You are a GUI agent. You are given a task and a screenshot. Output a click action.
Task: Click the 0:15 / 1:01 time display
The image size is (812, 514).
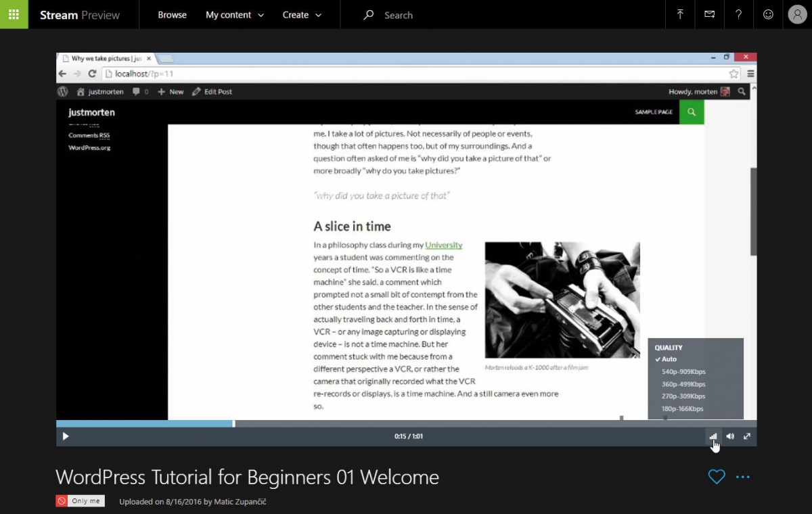[409, 436]
